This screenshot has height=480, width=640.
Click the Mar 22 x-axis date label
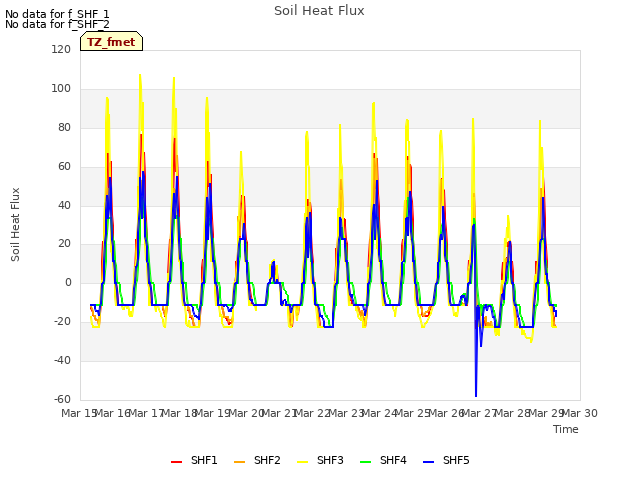(x=313, y=413)
